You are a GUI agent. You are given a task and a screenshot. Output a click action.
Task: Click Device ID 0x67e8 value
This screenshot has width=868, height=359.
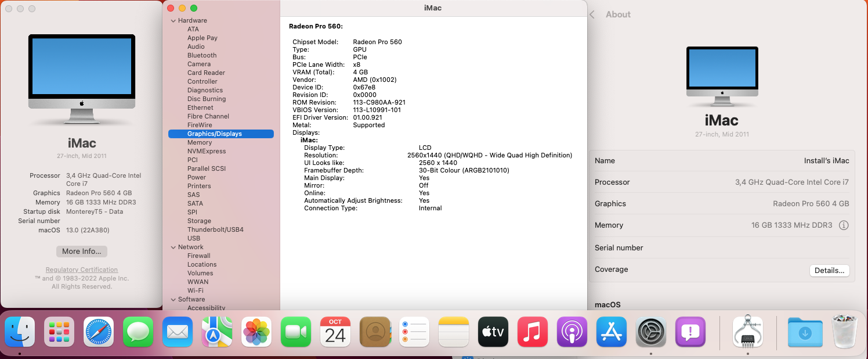[364, 87]
